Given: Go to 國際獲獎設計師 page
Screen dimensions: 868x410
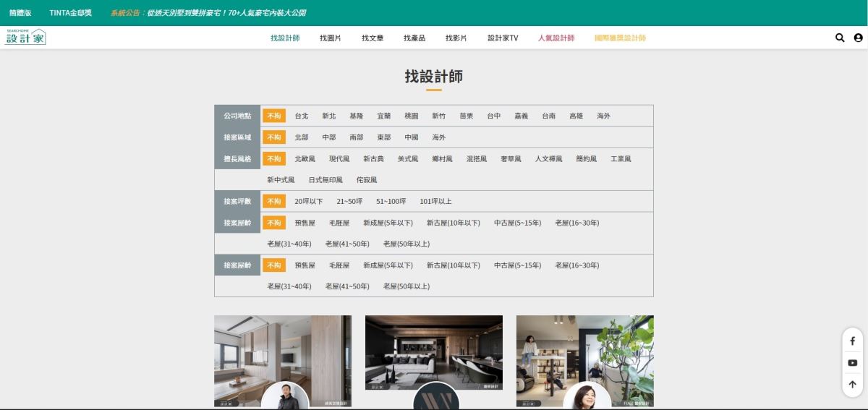Looking at the screenshot, I should tap(620, 38).
